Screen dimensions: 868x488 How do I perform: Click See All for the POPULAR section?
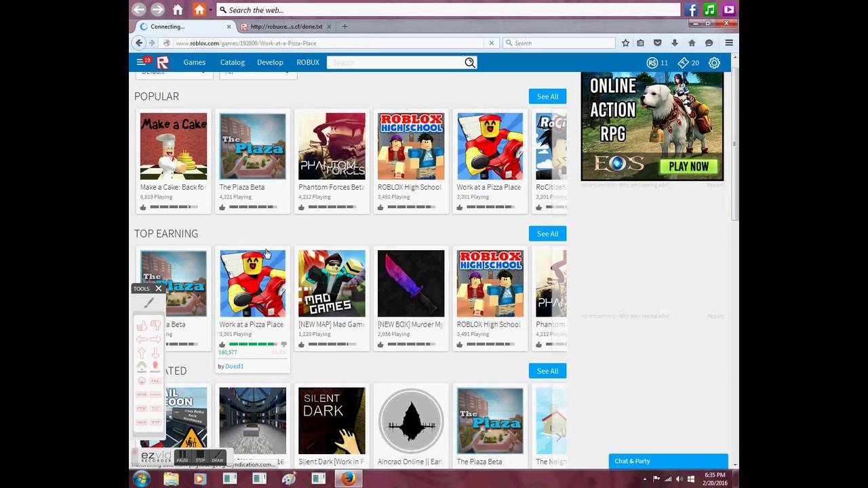point(547,96)
